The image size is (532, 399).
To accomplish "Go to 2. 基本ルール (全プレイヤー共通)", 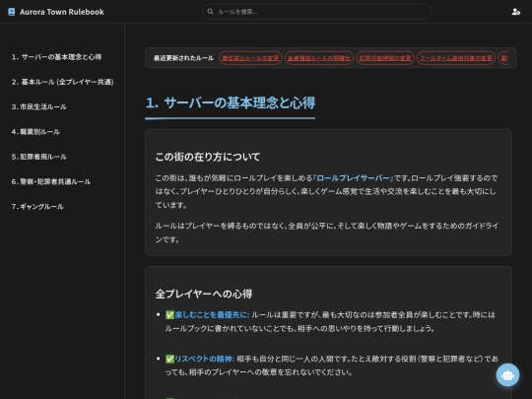I will 62,82.
